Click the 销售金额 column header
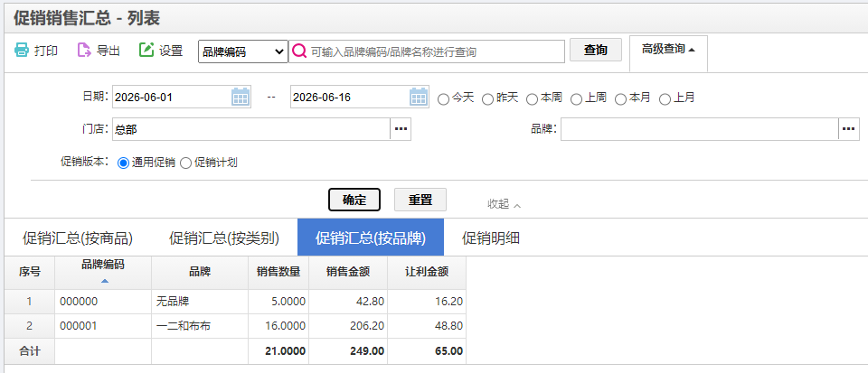 click(348, 272)
